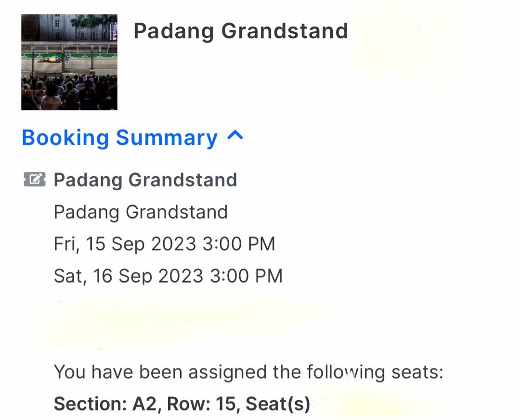Screen dimensions: 520x420
Task: Select the Fri, 15 Sep 2023 session date
Action: point(166,243)
